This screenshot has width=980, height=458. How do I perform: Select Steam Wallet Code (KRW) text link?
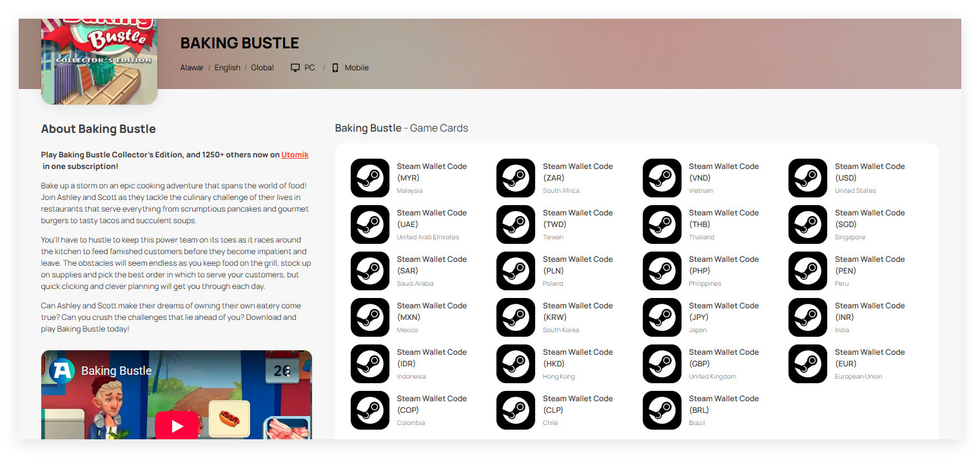pos(577,312)
